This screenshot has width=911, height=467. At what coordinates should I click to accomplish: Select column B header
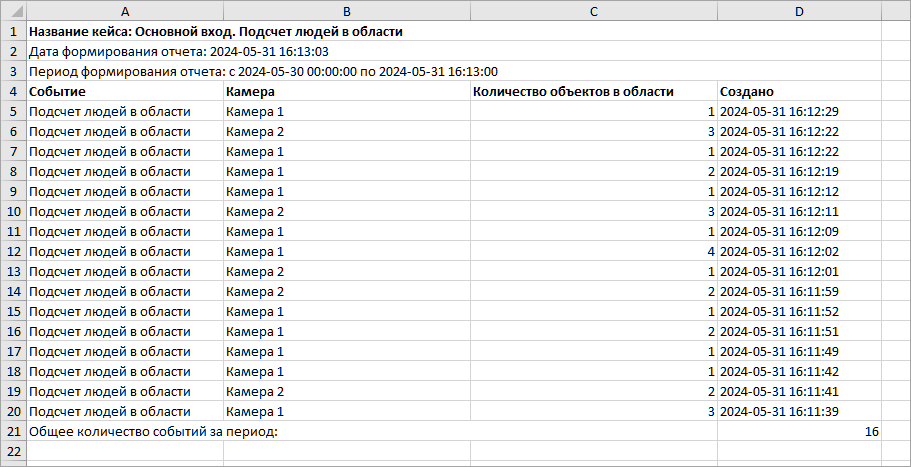[346, 11]
